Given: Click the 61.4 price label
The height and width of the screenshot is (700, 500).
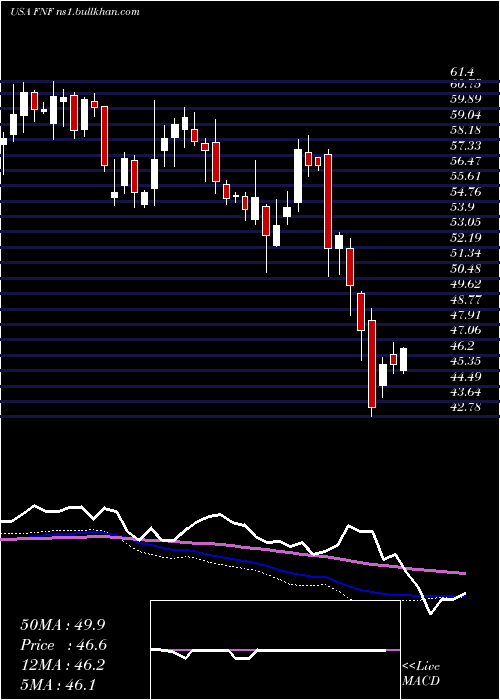Looking at the screenshot, I should pyautogui.click(x=462, y=72).
